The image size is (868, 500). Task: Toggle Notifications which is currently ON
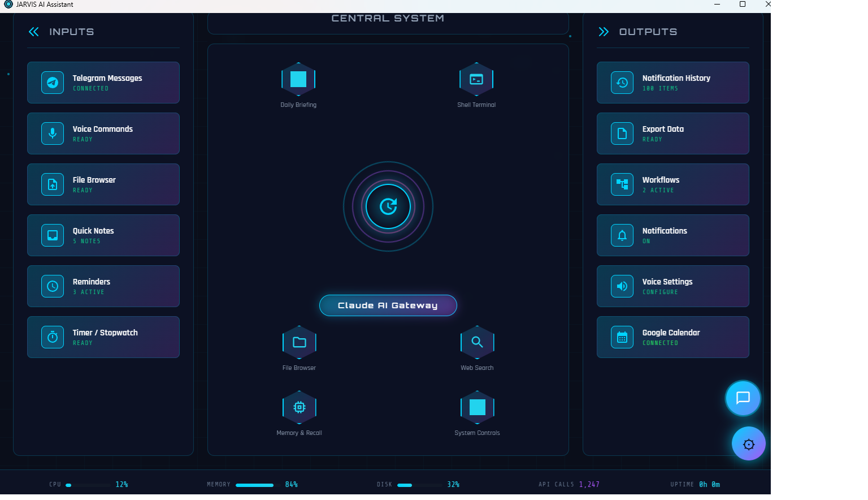(x=672, y=235)
